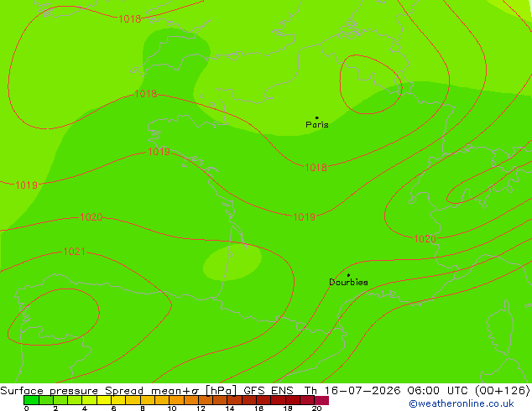Pick the legend swatch starting at value 2

(x=60, y=400)
